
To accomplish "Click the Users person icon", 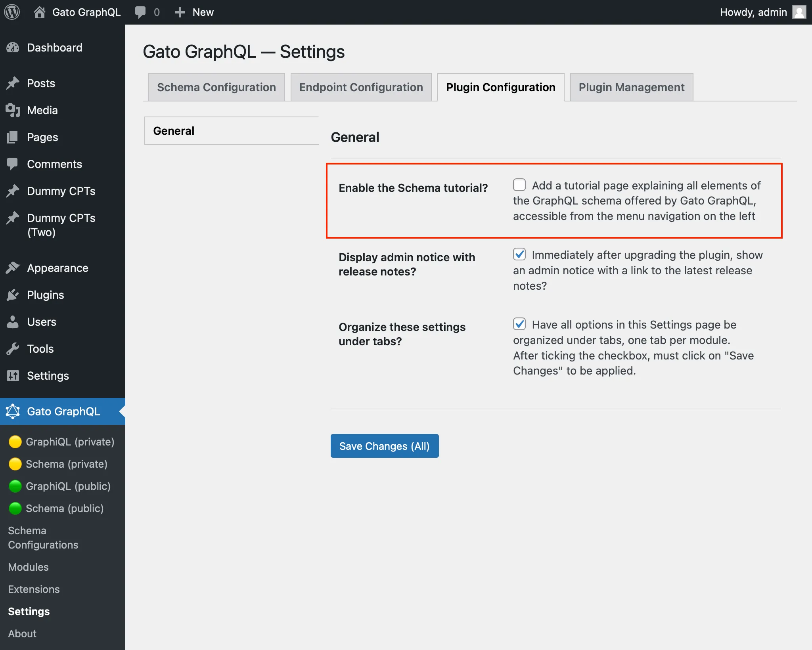I will (x=13, y=322).
